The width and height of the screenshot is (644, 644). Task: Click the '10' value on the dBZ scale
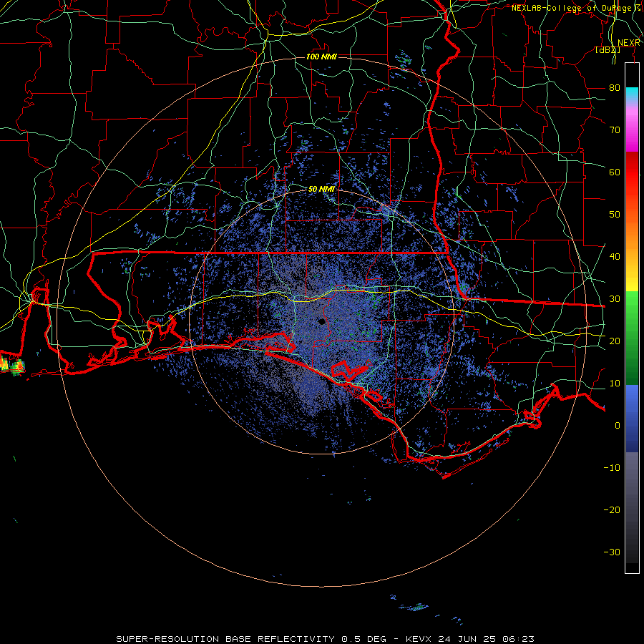point(615,384)
